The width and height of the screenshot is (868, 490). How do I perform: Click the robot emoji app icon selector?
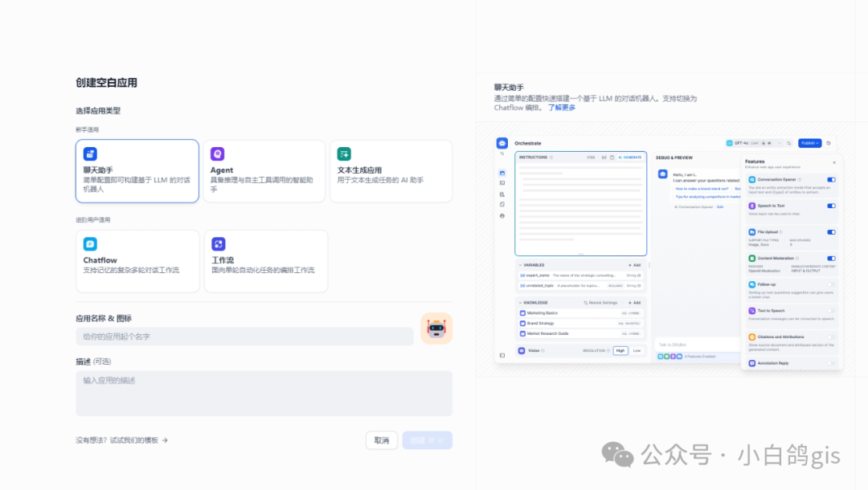[436, 329]
